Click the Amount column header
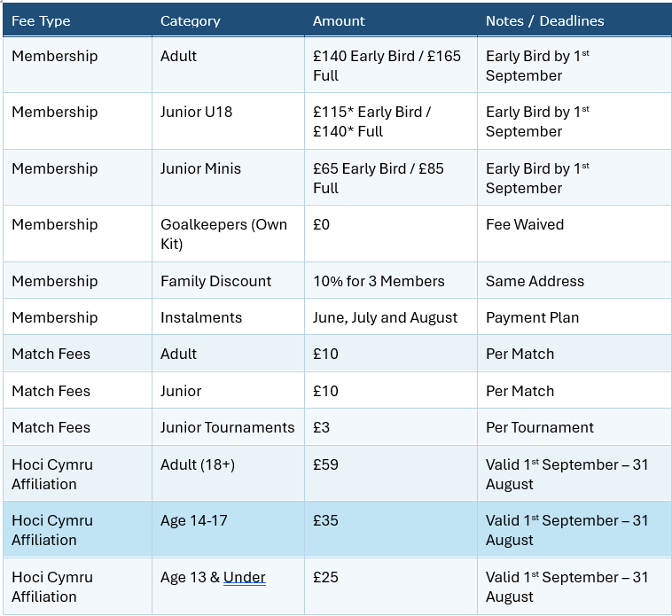The height and width of the screenshot is (616, 672). [390, 20]
